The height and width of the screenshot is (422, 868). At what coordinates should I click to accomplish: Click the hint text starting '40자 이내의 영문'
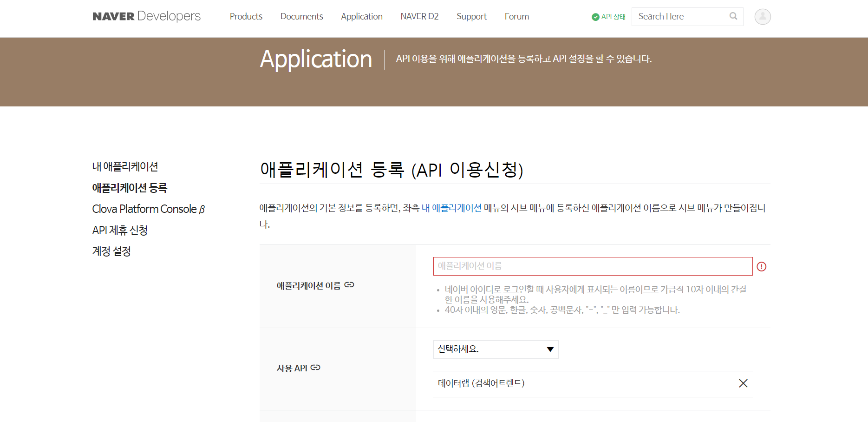point(562,310)
